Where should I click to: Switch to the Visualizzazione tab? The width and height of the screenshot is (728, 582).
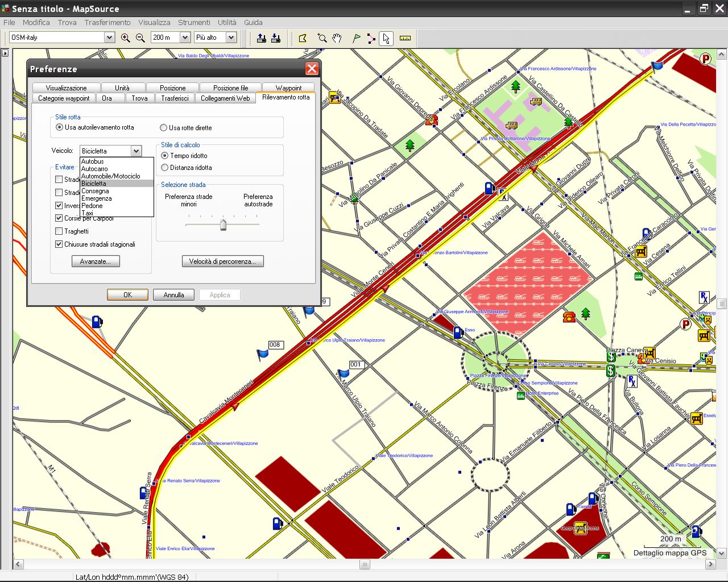point(67,88)
